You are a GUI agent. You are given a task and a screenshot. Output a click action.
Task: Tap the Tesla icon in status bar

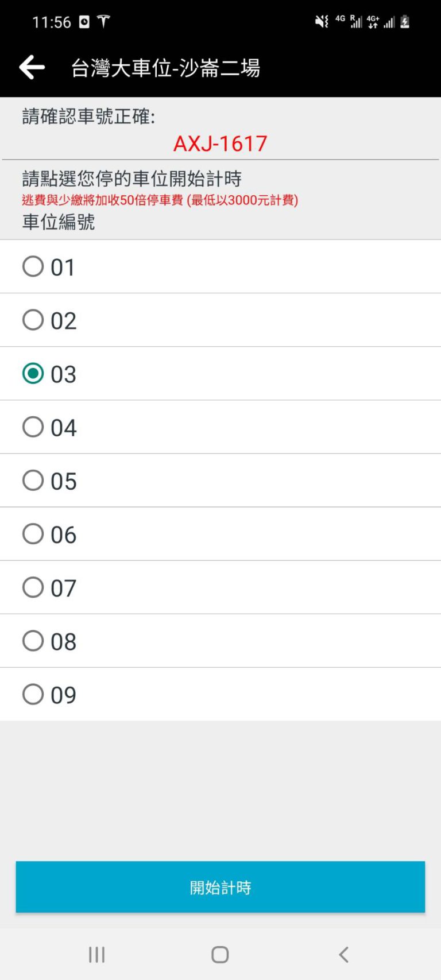pyautogui.click(x=103, y=22)
